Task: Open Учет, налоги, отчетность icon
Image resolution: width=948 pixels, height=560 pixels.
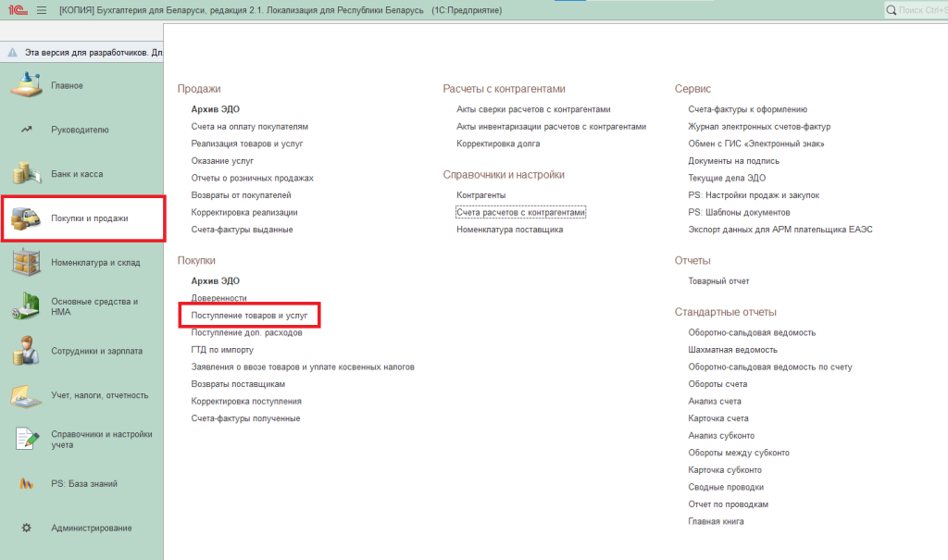Action: click(26, 395)
